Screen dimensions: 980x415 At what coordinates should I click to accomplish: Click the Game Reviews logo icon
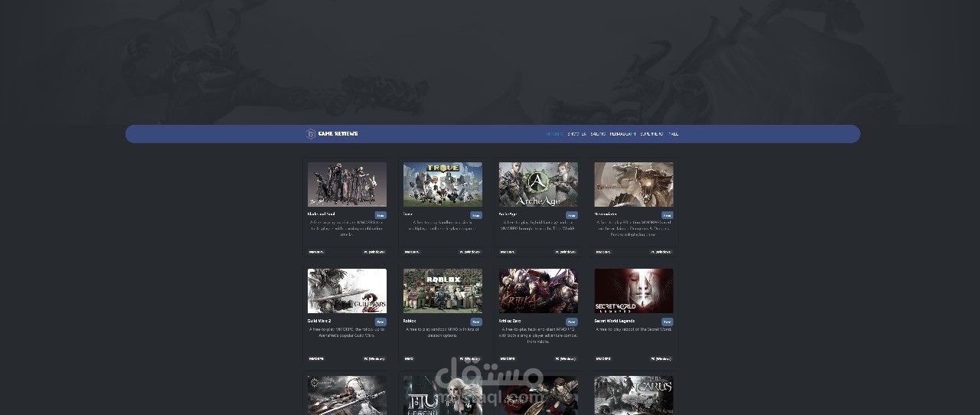[x=311, y=134]
